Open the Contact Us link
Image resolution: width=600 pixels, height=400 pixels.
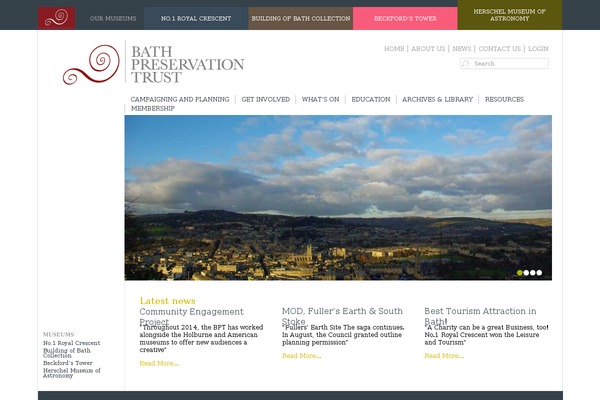tap(499, 49)
